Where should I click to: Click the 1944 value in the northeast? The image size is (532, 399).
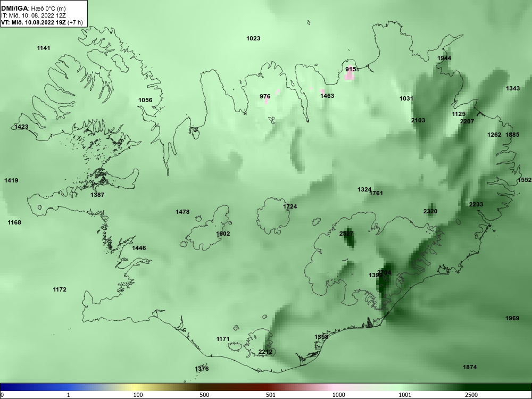pos(444,59)
